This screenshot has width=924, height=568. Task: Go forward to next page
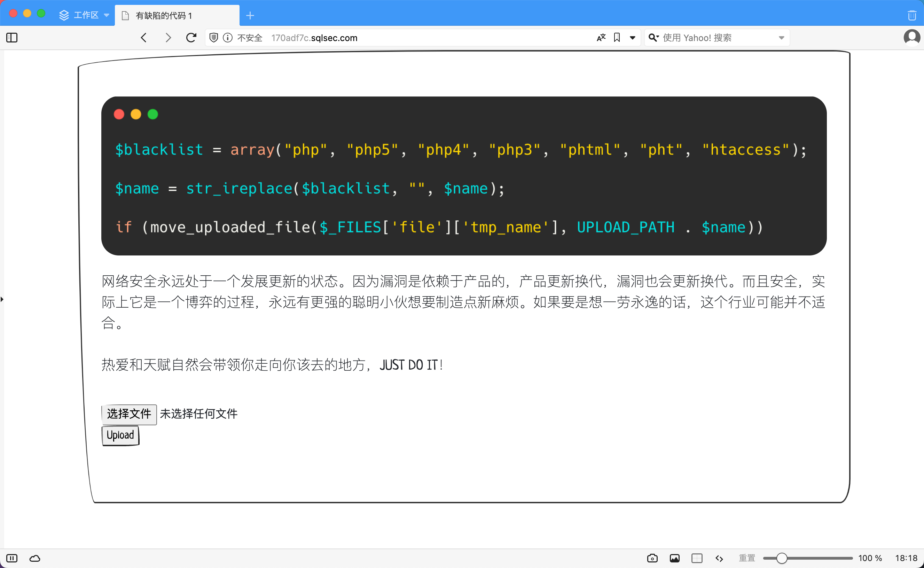168,38
